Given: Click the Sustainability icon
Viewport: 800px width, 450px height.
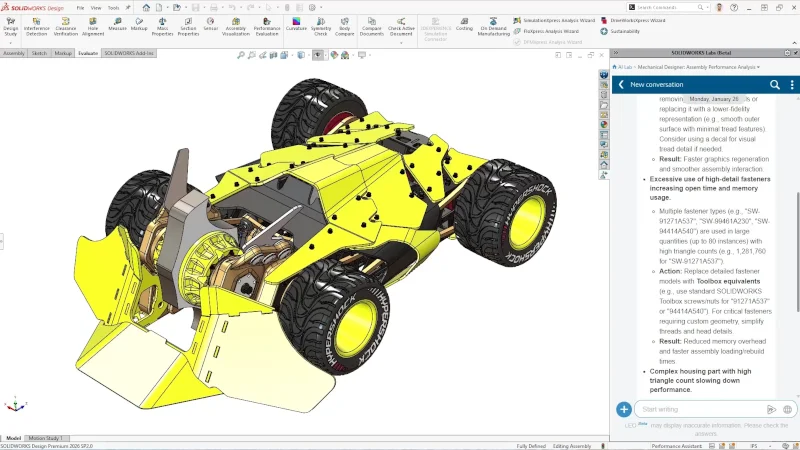Looking at the screenshot, I should (605, 31).
